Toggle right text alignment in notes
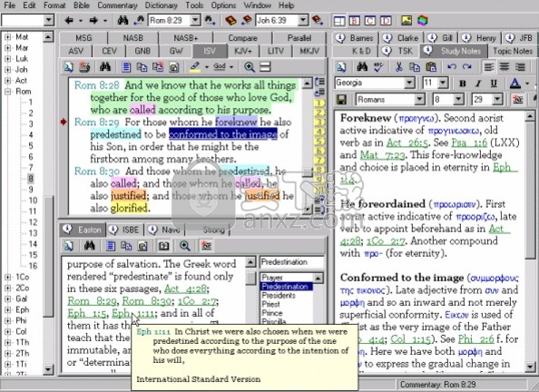The height and width of the screenshot is (392, 539). pos(520,67)
